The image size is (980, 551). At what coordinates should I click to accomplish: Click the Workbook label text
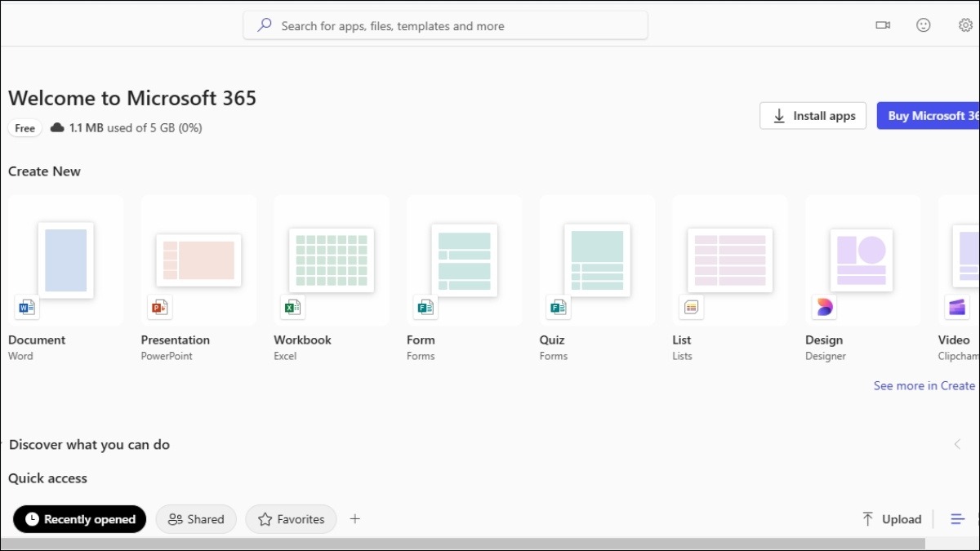click(303, 340)
